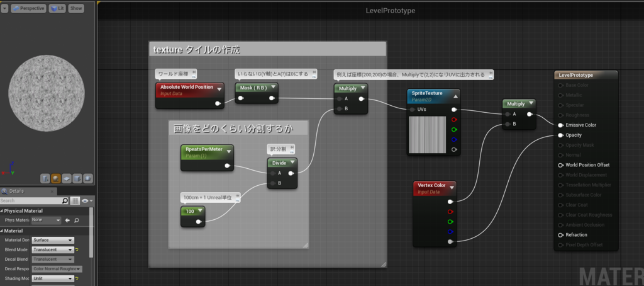Click Details panel search magnifier icon
The image size is (644, 286).
(x=65, y=201)
